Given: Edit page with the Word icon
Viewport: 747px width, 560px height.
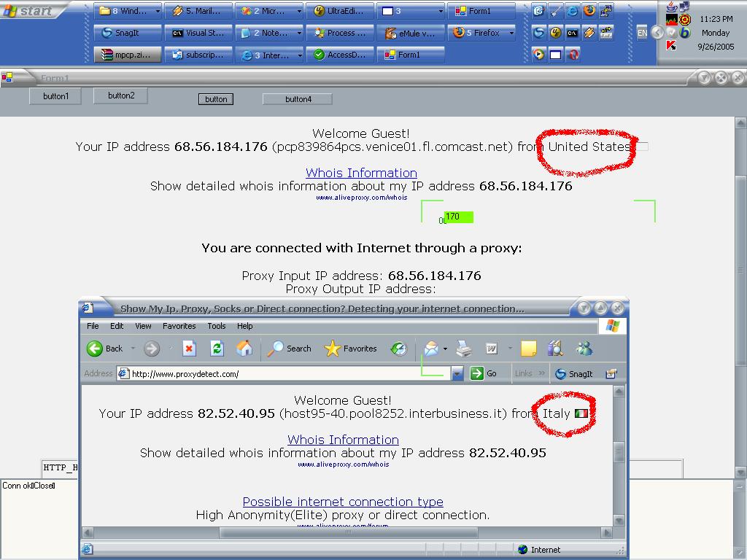Looking at the screenshot, I should (x=491, y=349).
